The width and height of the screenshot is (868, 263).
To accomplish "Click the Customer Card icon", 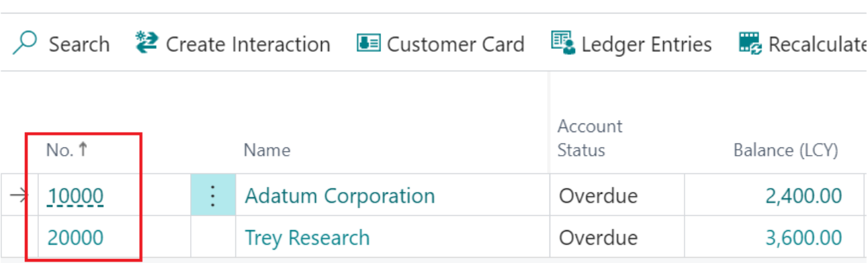I will coord(369,43).
